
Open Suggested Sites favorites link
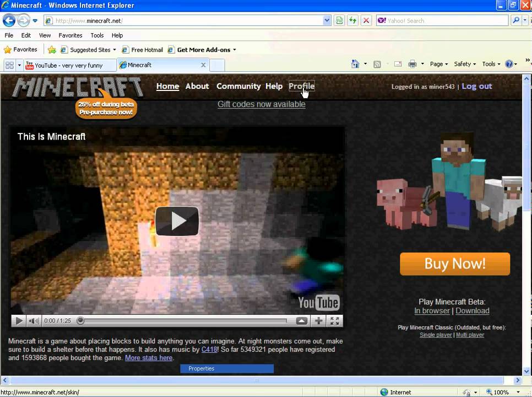(x=88, y=50)
